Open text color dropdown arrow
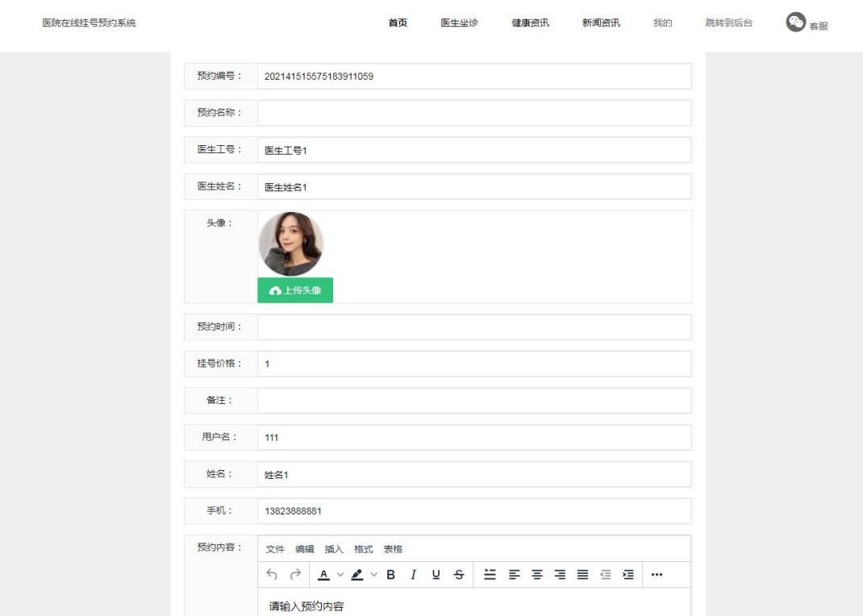 coord(340,574)
